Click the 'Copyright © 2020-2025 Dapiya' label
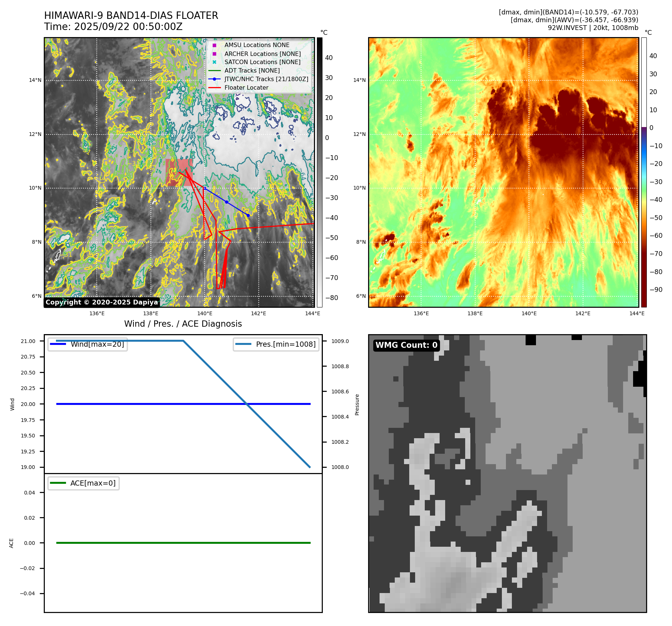Image resolution: width=672 pixels, height=626 pixels. pos(102,302)
